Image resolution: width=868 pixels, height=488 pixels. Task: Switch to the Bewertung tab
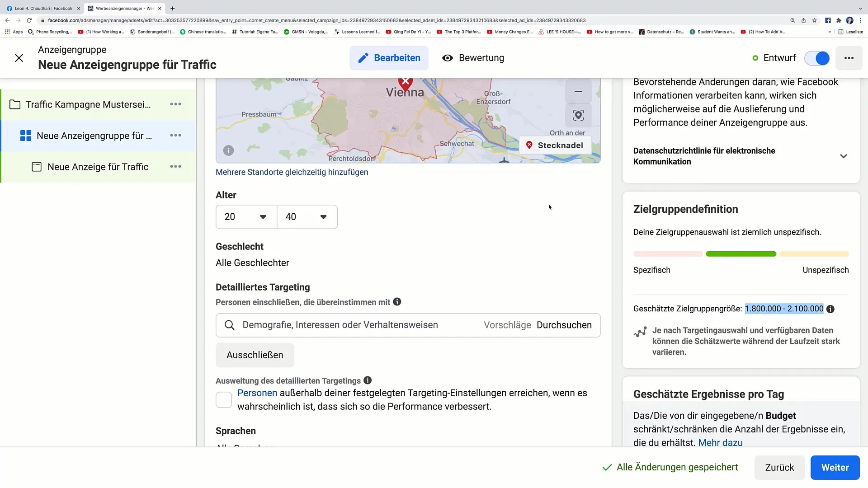pos(473,58)
